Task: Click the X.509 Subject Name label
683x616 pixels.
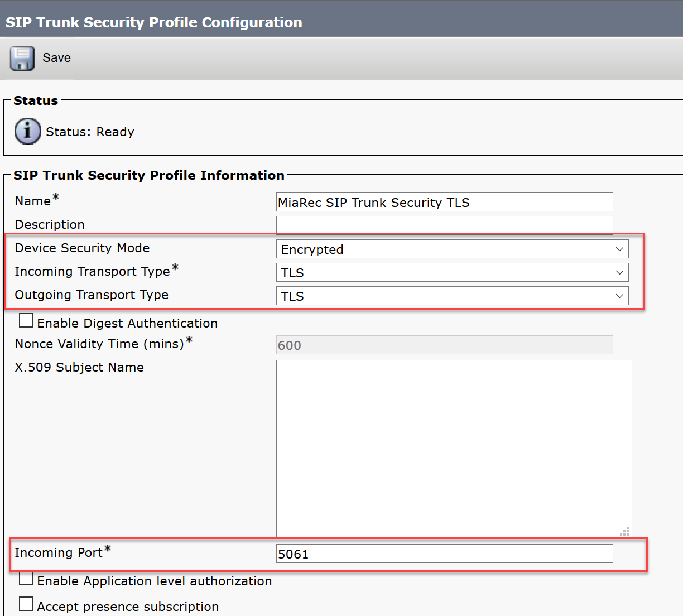Action: [x=79, y=367]
